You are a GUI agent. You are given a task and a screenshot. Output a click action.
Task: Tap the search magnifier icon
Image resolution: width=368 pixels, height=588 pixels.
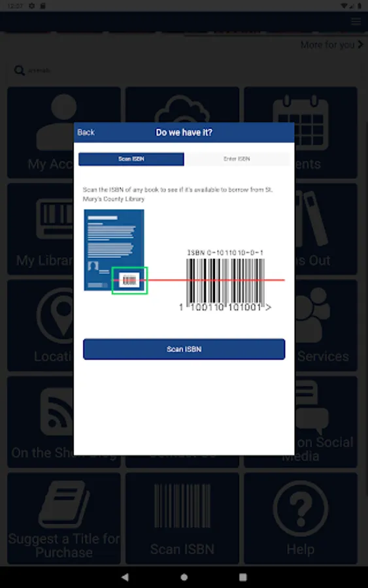tap(19, 70)
